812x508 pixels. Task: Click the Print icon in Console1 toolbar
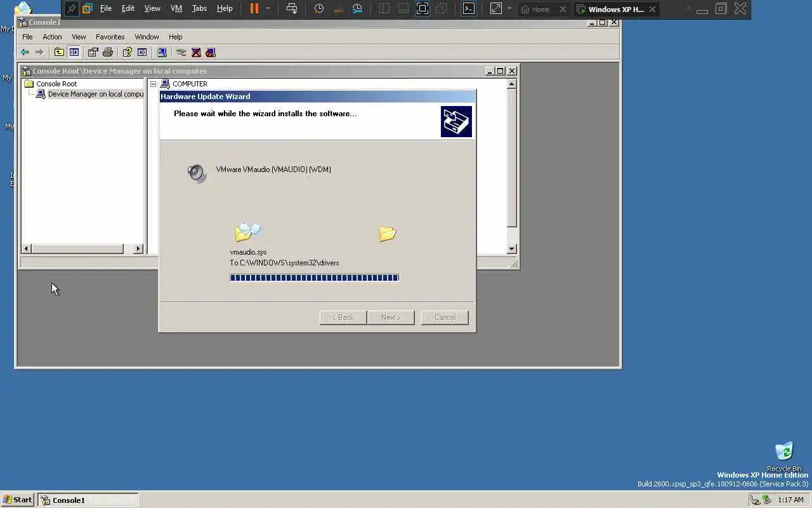tap(108, 53)
